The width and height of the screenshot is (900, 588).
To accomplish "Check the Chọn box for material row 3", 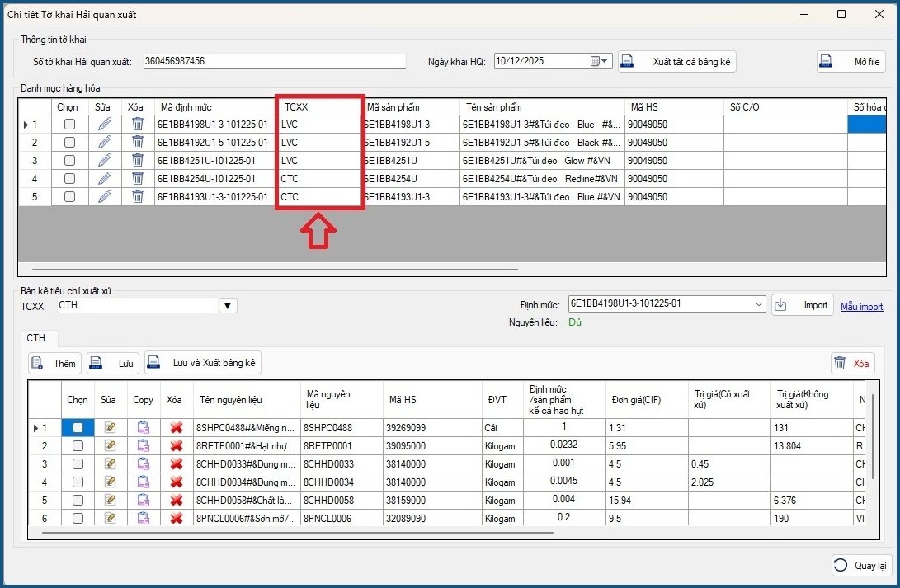I will [x=78, y=464].
